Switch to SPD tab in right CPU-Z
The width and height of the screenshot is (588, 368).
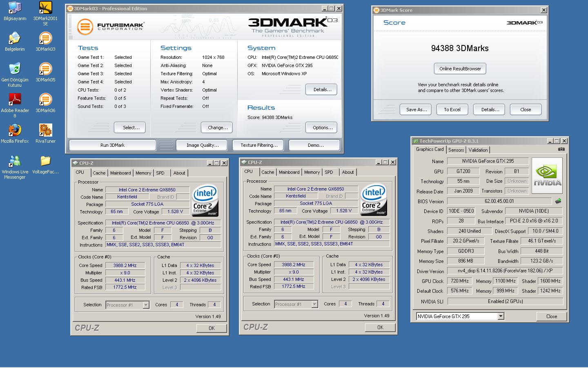pos(329,172)
